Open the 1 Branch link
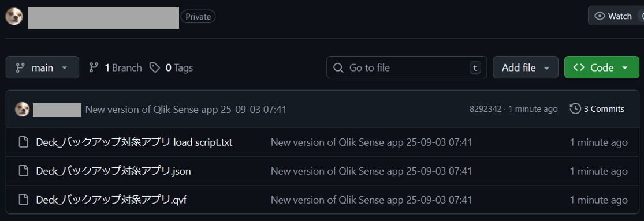 coord(116,67)
